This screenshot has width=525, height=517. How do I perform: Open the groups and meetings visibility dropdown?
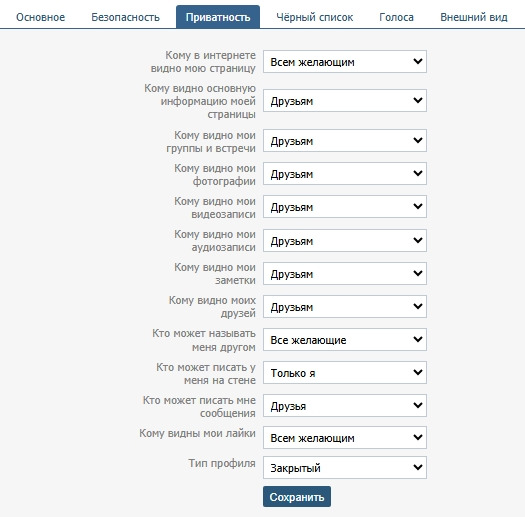[345, 141]
